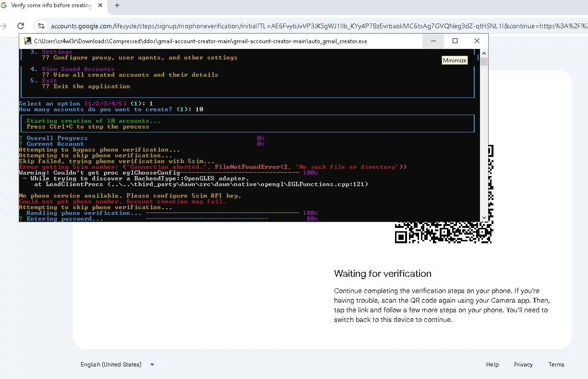Maximize the auto_gmail_creator console window
Screen dimensions: 588x379
pyautogui.click(x=455, y=41)
